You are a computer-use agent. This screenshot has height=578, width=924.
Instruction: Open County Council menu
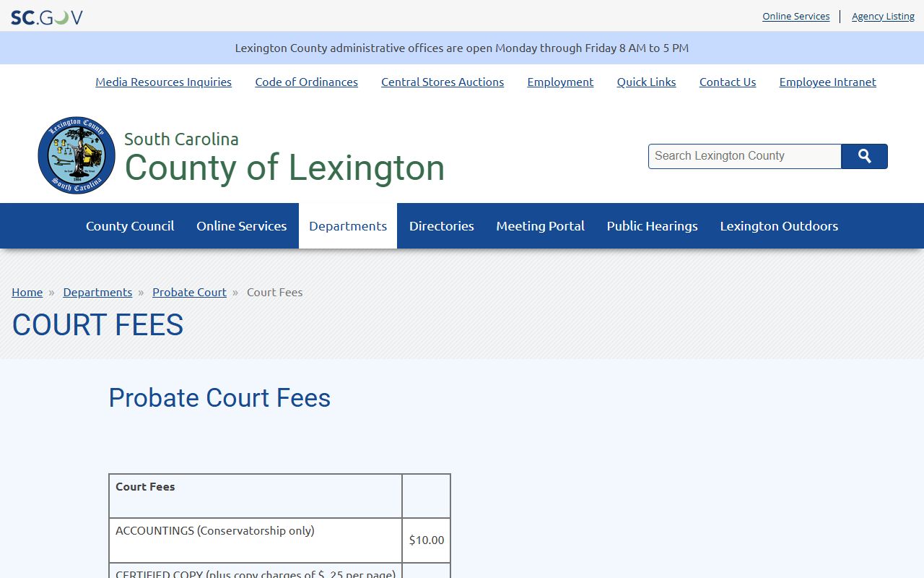point(130,226)
